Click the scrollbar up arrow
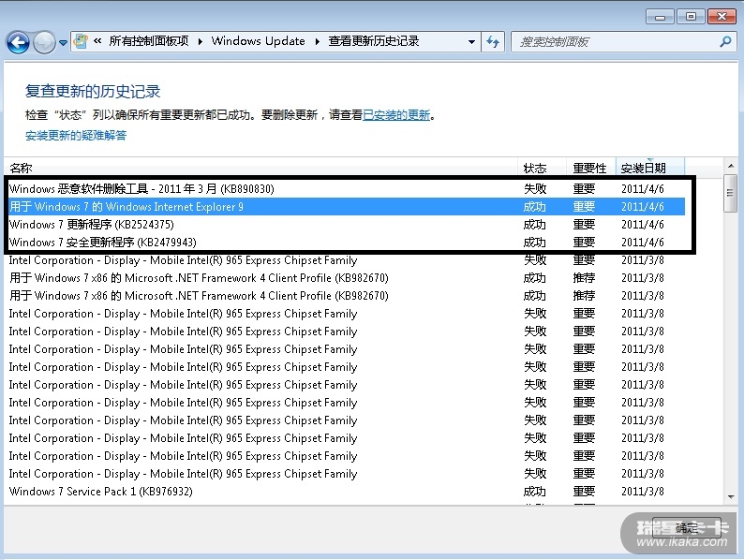The width and height of the screenshot is (744, 560). pos(731,166)
